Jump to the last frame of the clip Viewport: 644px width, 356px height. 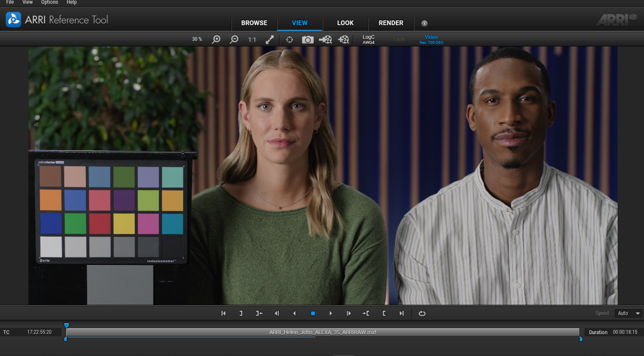point(401,313)
